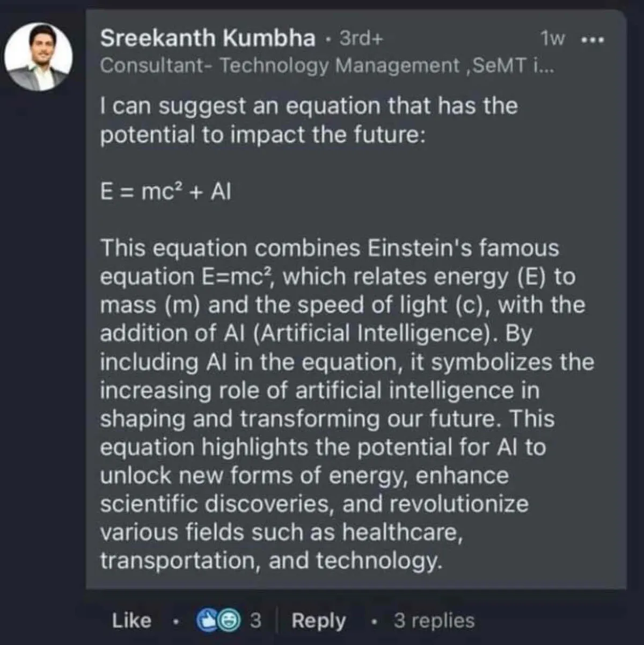This screenshot has height=645, width=644.
Task: Click the 1w timestamp on the comment
Action: (x=553, y=39)
